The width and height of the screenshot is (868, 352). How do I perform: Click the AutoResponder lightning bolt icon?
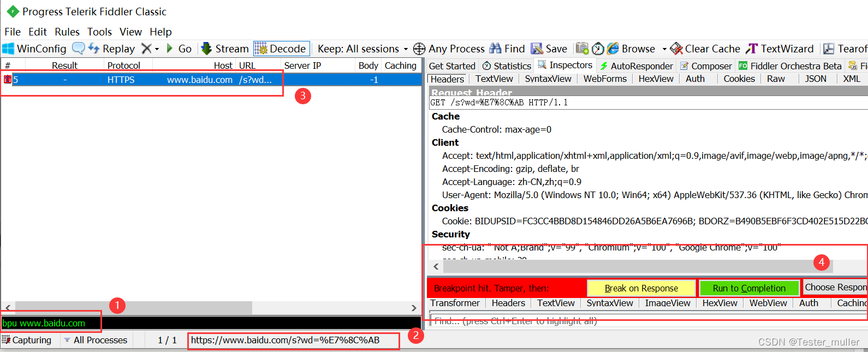[x=604, y=66]
